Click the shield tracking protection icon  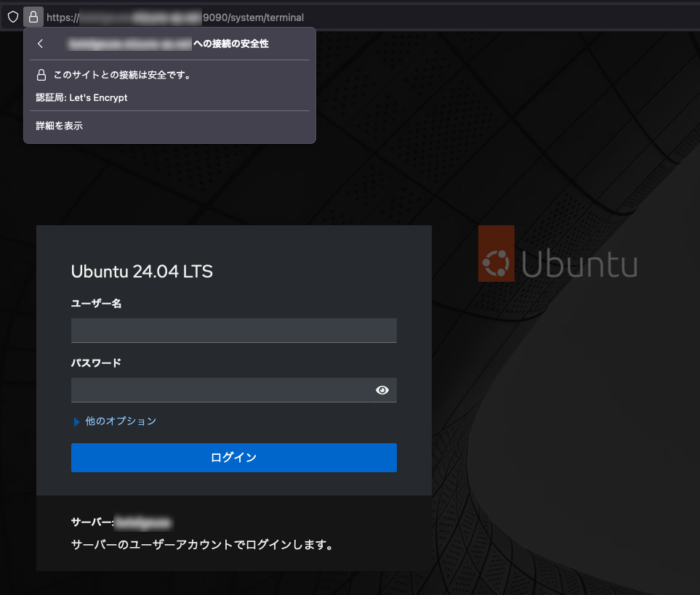coord(13,17)
